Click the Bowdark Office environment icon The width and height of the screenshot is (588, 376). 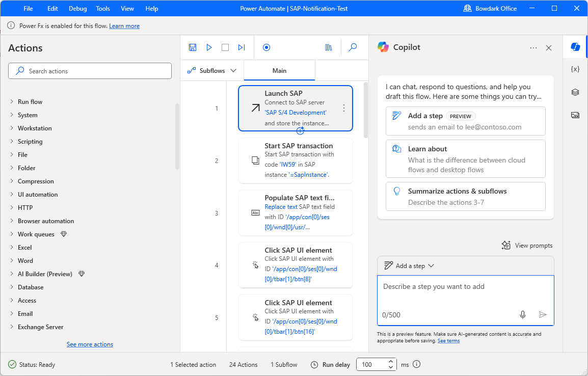pyautogui.click(x=467, y=8)
